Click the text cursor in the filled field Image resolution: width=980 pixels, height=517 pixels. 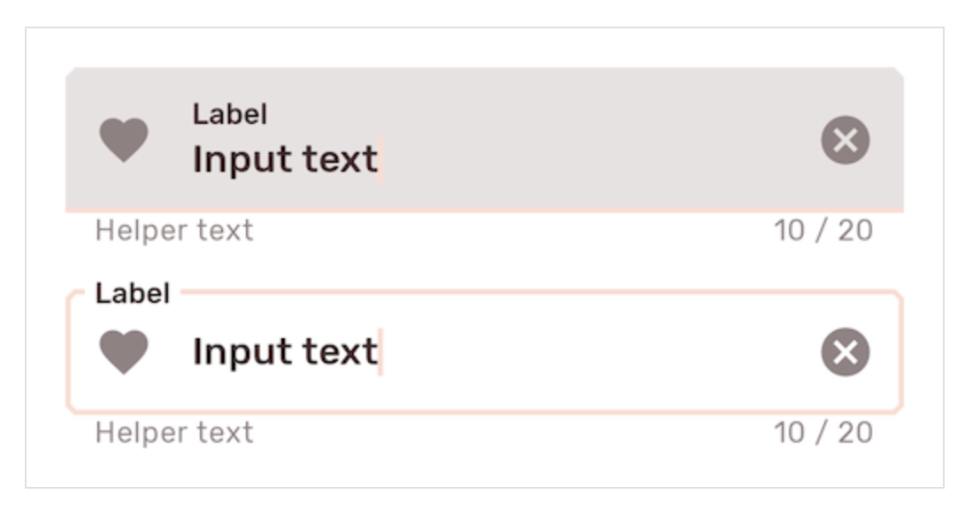coord(380,160)
